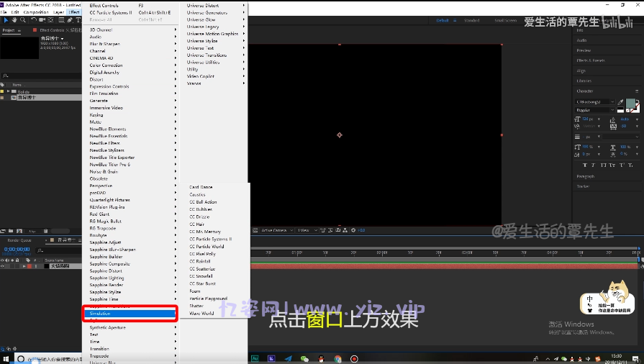The height and width of the screenshot is (364, 644).
Task: Select the Pan Behind anchor point tool
Action: tap(50, 19)
